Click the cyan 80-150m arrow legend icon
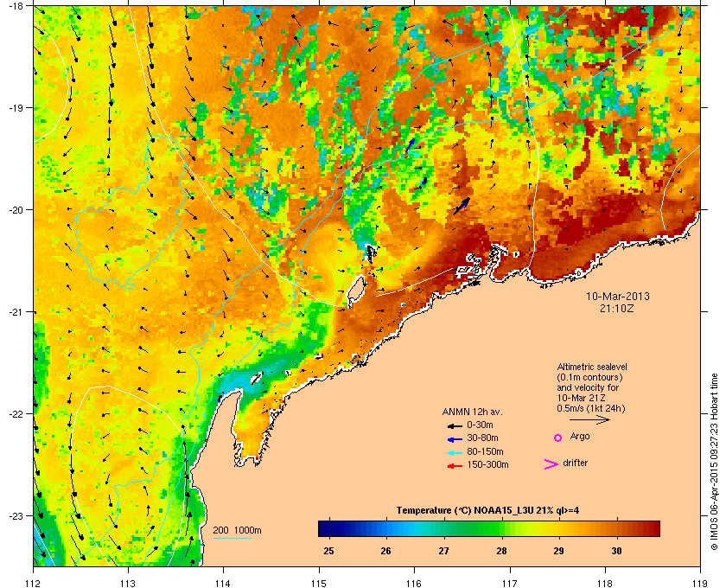726x588 pixels. [x=455, y=453]
